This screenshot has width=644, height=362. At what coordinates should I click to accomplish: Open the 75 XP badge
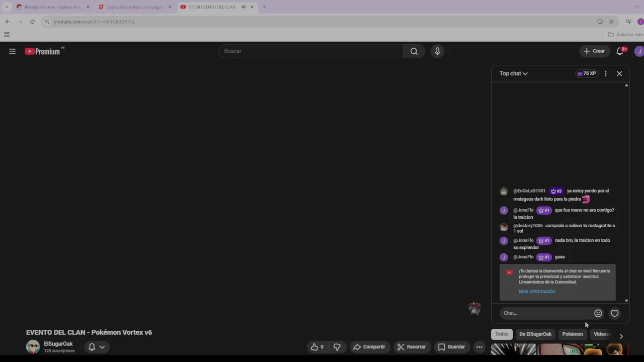click(x=587, y=73)
